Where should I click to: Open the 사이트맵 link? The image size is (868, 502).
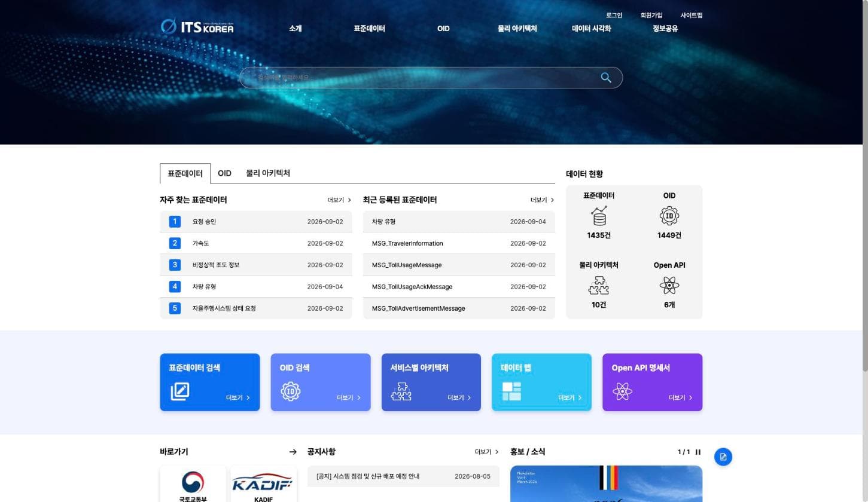692,15
